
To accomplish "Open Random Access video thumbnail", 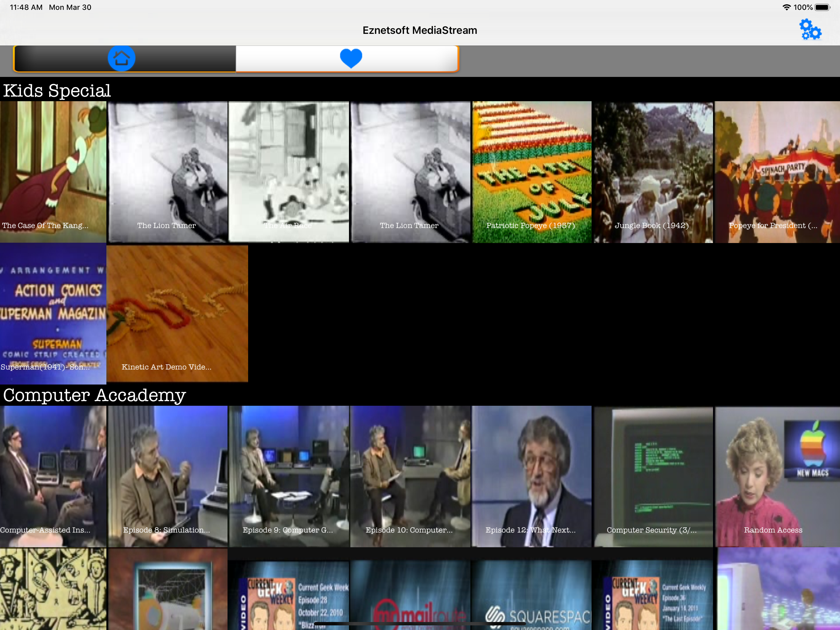I will pos(777,476).
